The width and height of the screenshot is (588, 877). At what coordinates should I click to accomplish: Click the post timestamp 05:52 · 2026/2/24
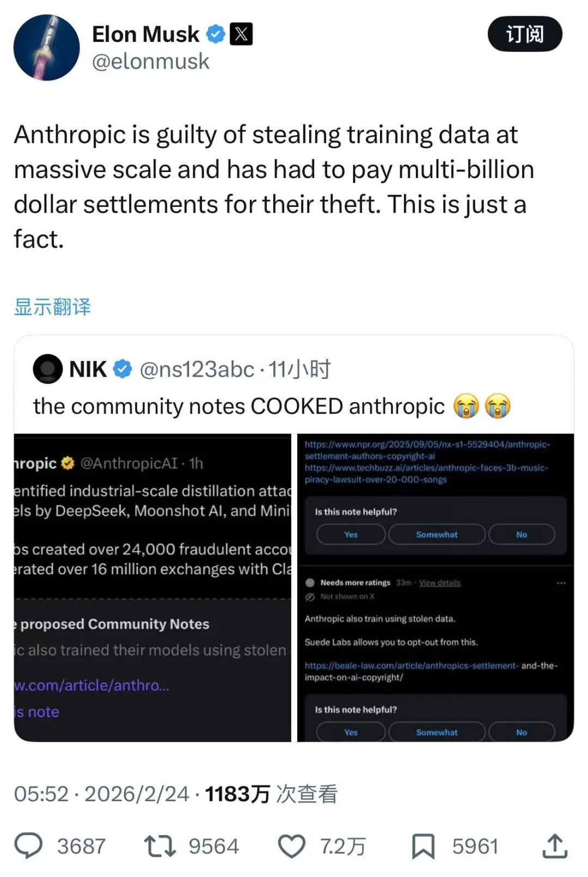[101, 794]
